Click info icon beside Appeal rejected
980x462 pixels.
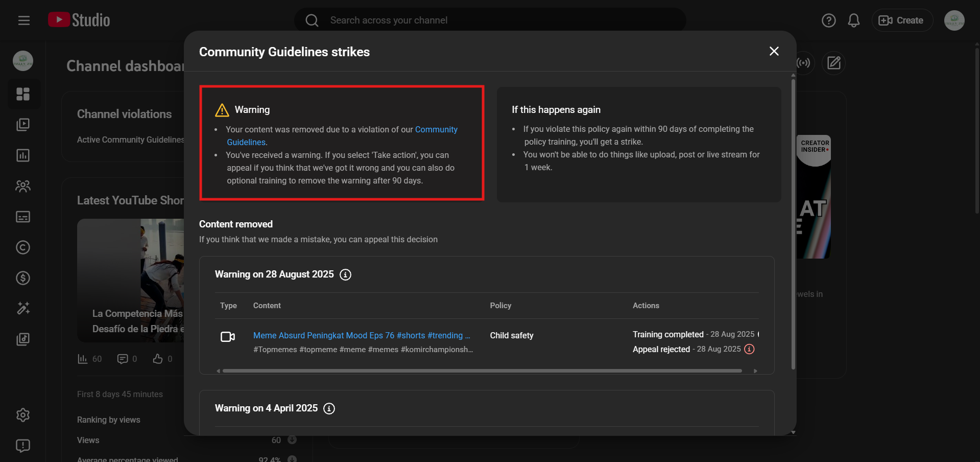pyautogui.click(x=749, y=349)
